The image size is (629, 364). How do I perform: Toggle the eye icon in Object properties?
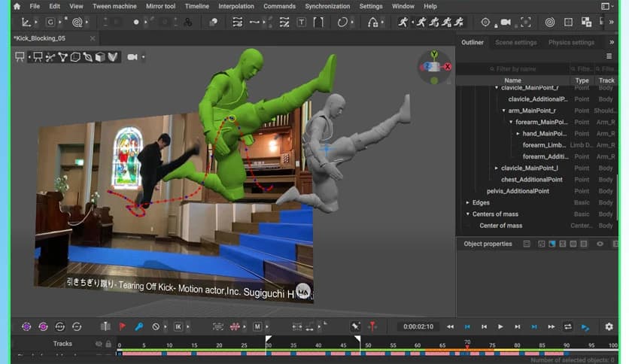(600, 244)
